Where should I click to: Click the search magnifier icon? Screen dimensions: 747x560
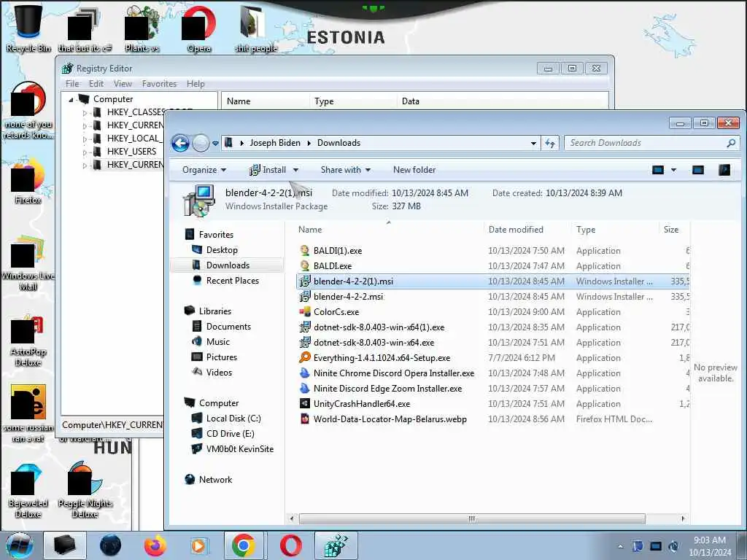731,143
